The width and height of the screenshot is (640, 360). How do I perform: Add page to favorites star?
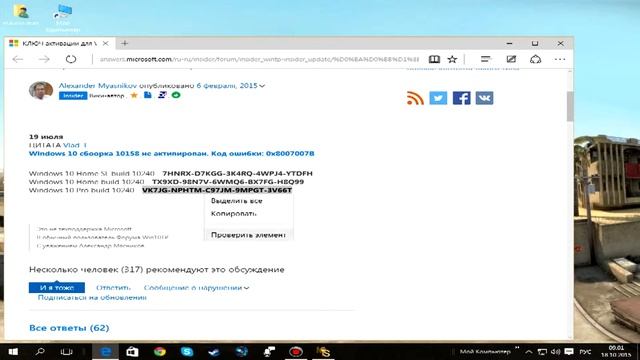(x=452, y=60)
